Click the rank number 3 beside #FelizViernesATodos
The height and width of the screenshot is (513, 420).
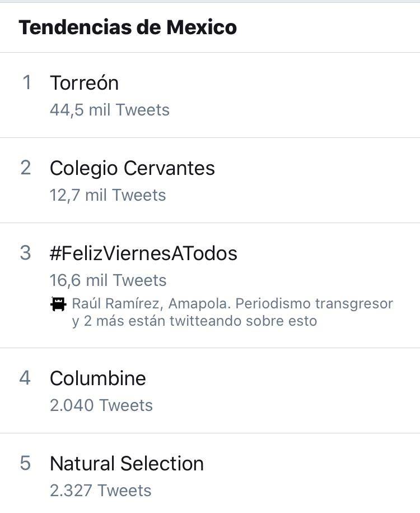[x=25, y=253]
